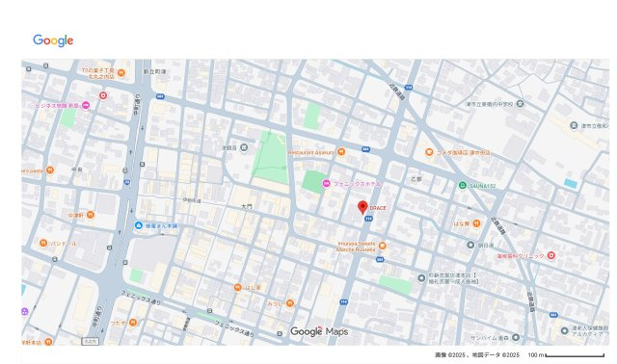Screen dimensions: 617x364
Task: Click the Imuraya Sweets label text
Action: click(x=357, y=247)
